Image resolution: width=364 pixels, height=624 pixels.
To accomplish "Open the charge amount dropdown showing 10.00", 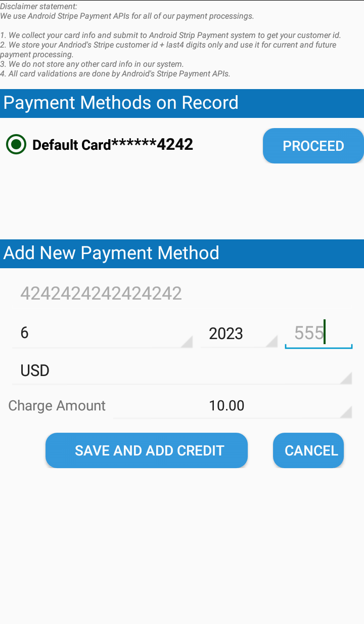I will point(232,406).
